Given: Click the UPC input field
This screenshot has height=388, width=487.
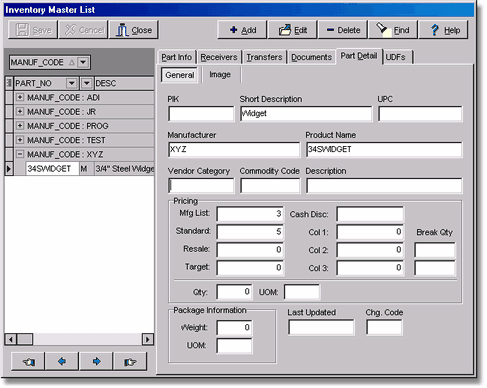Looking at the screenshot, I should pos(420,114).
